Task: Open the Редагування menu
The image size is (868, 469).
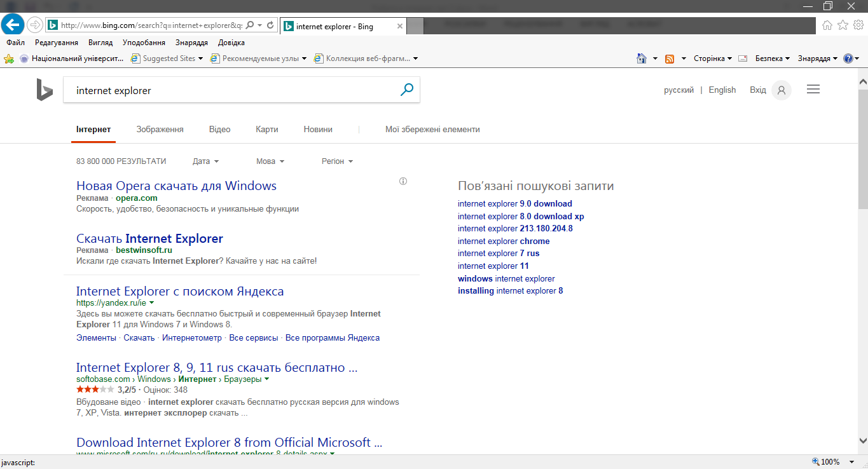Action: [57, 43]
